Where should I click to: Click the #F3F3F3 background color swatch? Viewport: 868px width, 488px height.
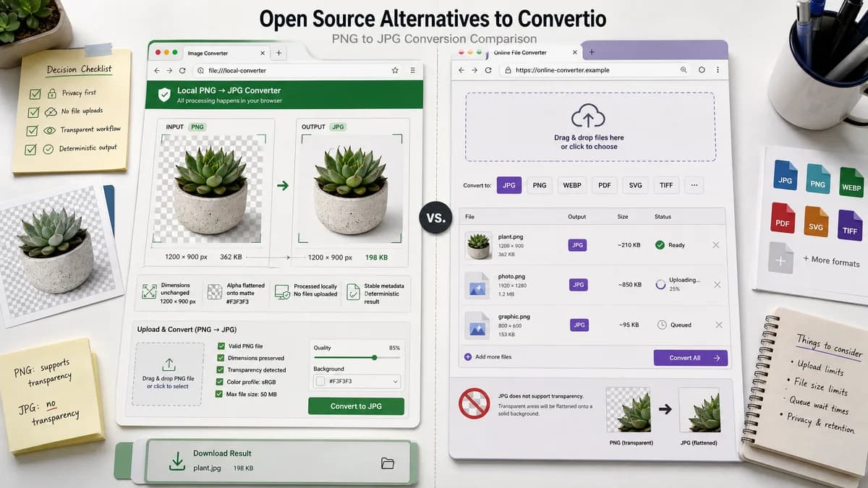tap(320, 381)
